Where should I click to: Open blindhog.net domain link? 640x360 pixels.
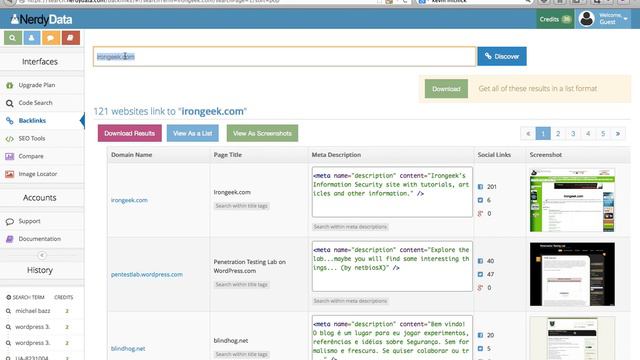[128, 349]
